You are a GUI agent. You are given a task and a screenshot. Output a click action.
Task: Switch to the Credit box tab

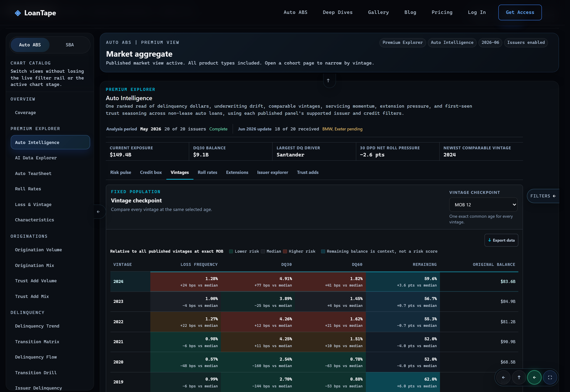tap(151, 172)
